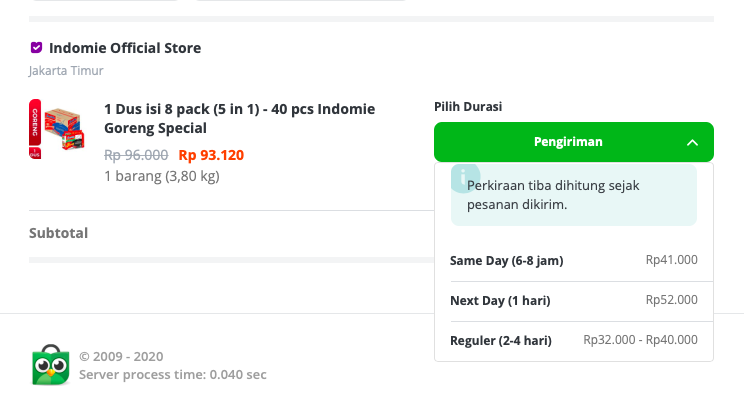Open the Pengiriman shipping dropdown
744x412 pixels.
(x=574, y=142)
